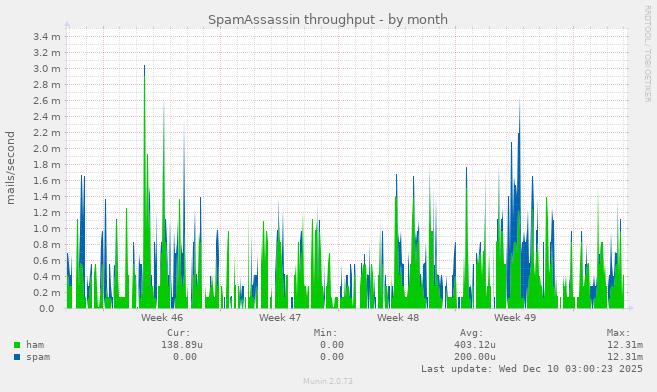The width and height of the screenshot is (657, 392).
Task: Click spam average value '200.00u'
Action: click(x=475, y=357)
